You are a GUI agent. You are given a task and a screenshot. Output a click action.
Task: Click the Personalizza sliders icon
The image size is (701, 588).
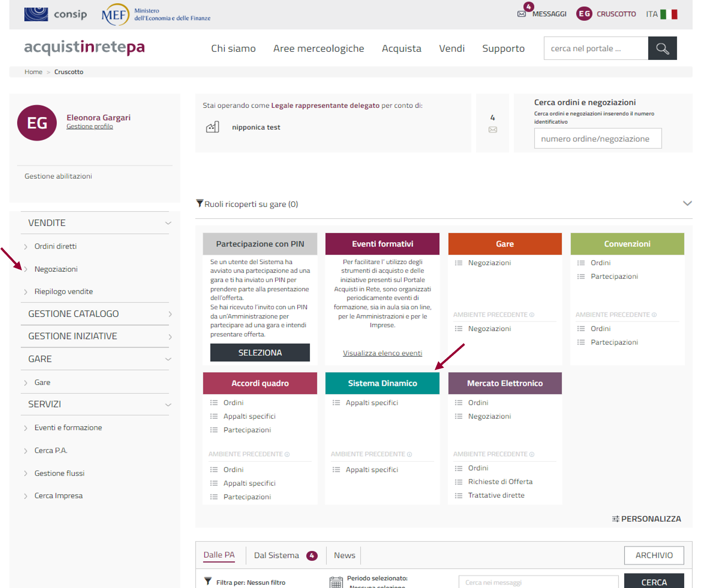[615, 518]
